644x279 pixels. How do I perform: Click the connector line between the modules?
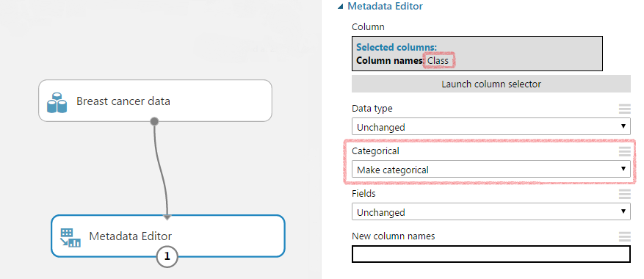click(x=161, y=168)
